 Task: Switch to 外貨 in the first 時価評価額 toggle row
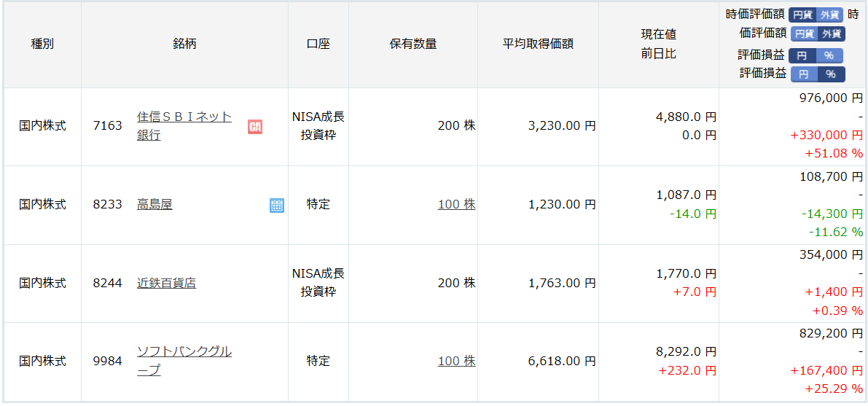pyautogui.click(x=829, y=15)
